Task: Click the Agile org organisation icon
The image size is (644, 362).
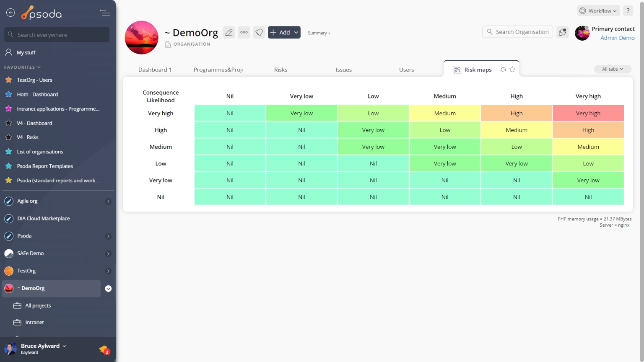Action: [9, 201]
